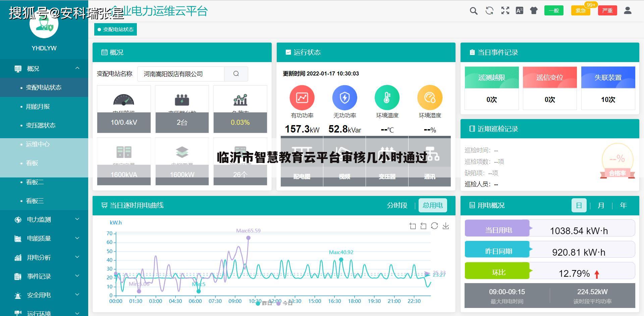Select the language switch (A文) icon
Image resolution: width=644 pixels, height=316 pixels.
click(520, 10)
